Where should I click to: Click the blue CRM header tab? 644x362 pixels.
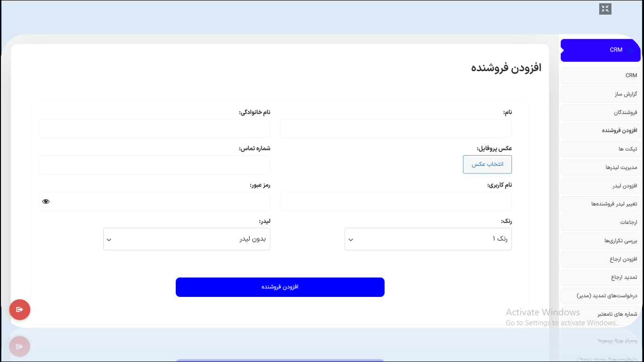point(600,50)
